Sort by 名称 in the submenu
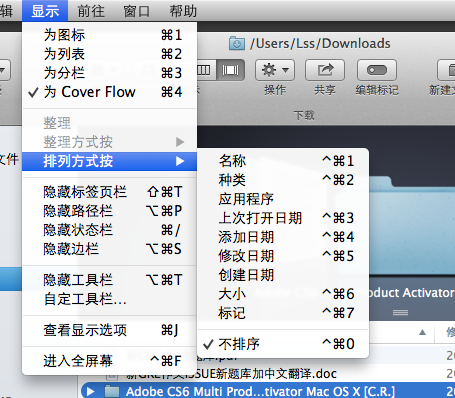 [x=283, y=161]
